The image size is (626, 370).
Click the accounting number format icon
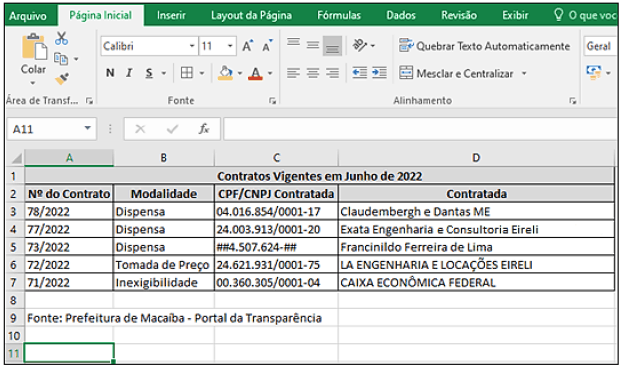[x=594, y=73]
